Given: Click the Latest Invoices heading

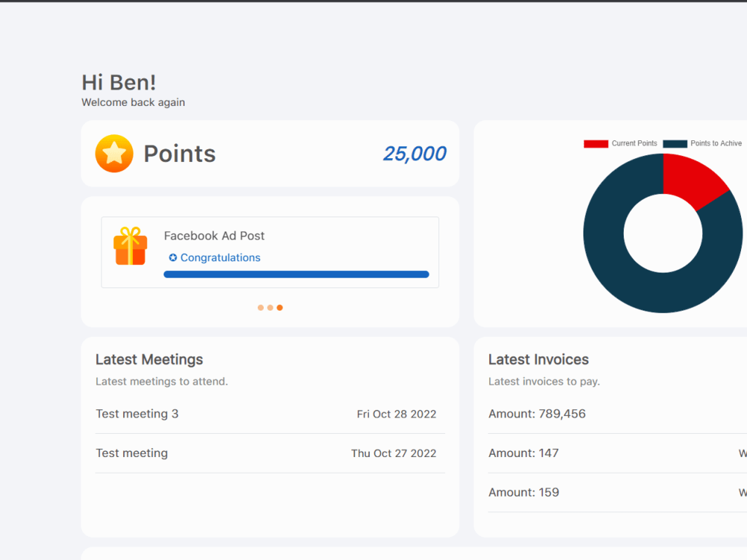Looking at the screenshot, I should [x=539, y=359].
